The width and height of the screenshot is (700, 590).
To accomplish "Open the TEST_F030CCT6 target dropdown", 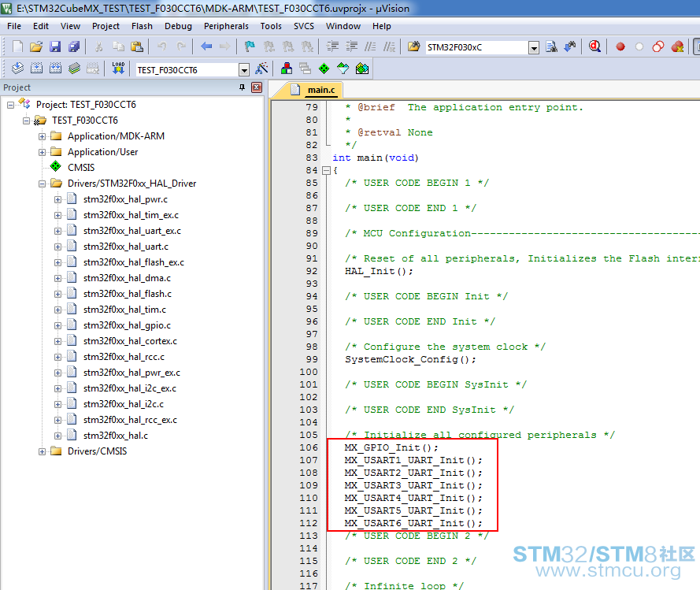I will coord(244,70).
